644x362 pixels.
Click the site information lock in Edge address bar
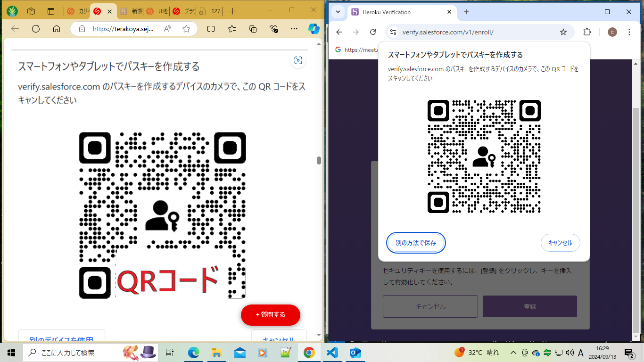click(393, 32)
